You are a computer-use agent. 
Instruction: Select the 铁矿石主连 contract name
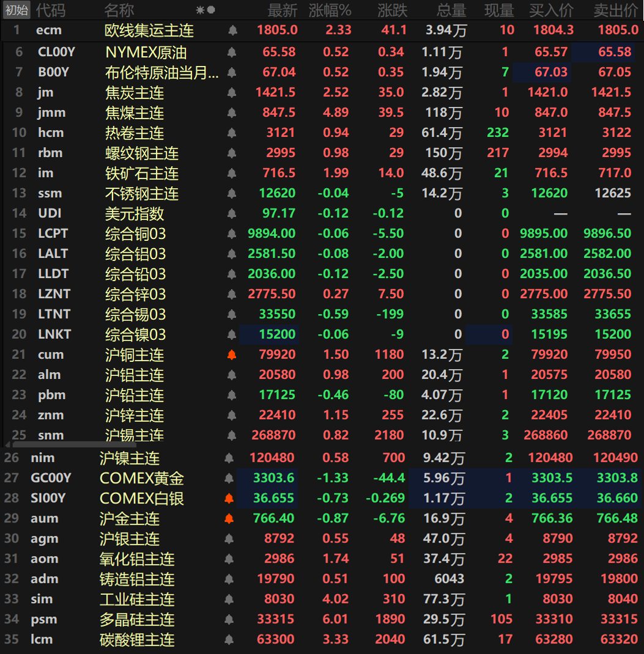[x=141, y=174]
